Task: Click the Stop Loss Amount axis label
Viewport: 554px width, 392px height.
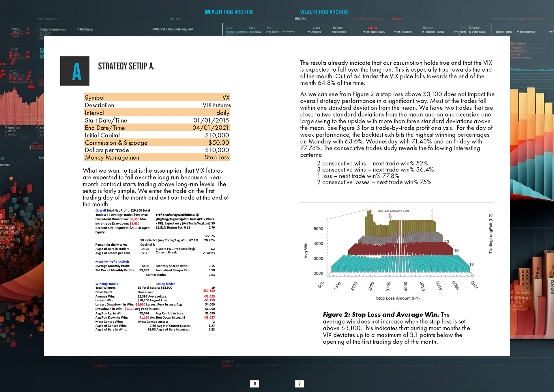Action: pyautogui.click(x=398, y=298)
